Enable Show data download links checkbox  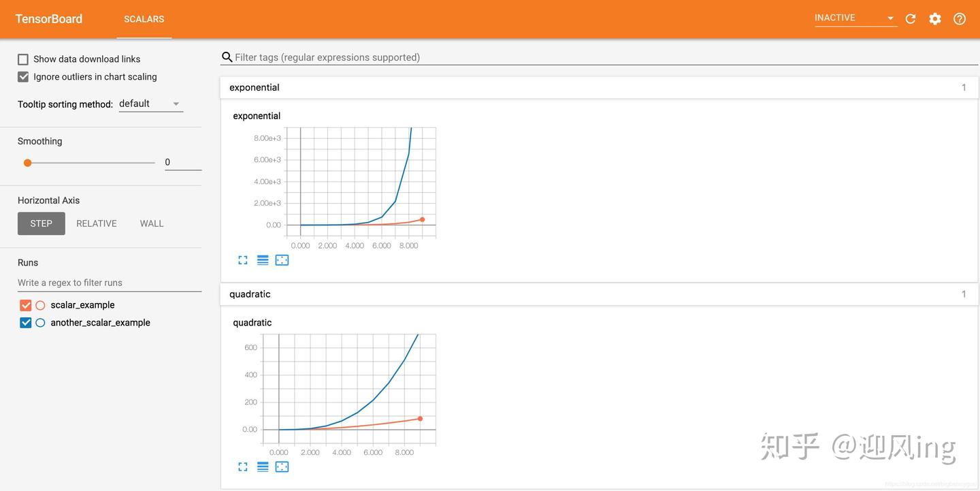[23, 59]
